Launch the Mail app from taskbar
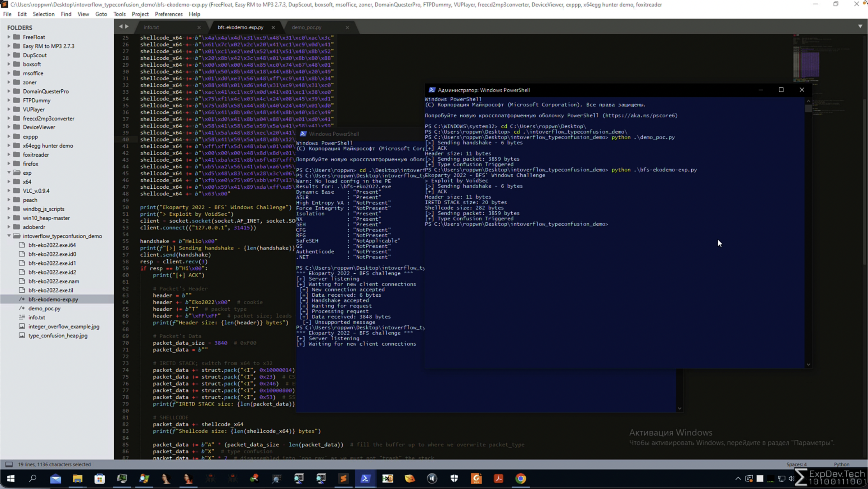 55,479
